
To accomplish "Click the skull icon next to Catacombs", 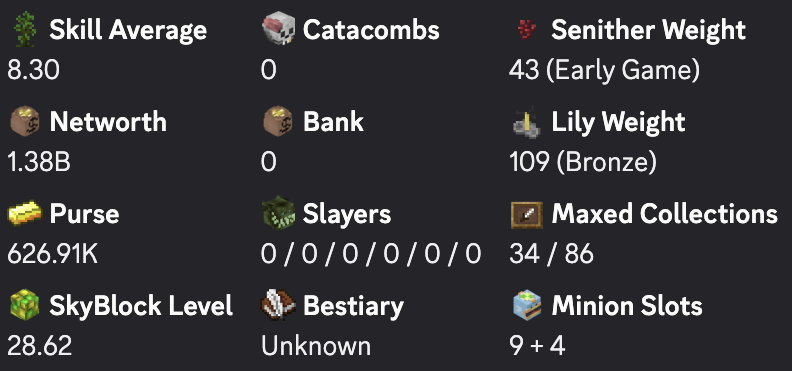I will 279,29.
